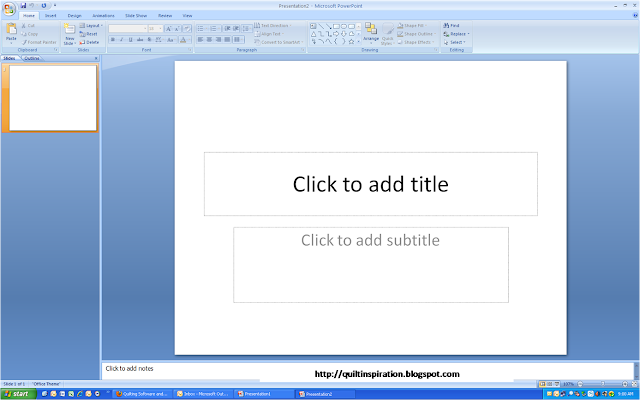Open the font size combo box

pyautogui.click(x=156, y=29)
